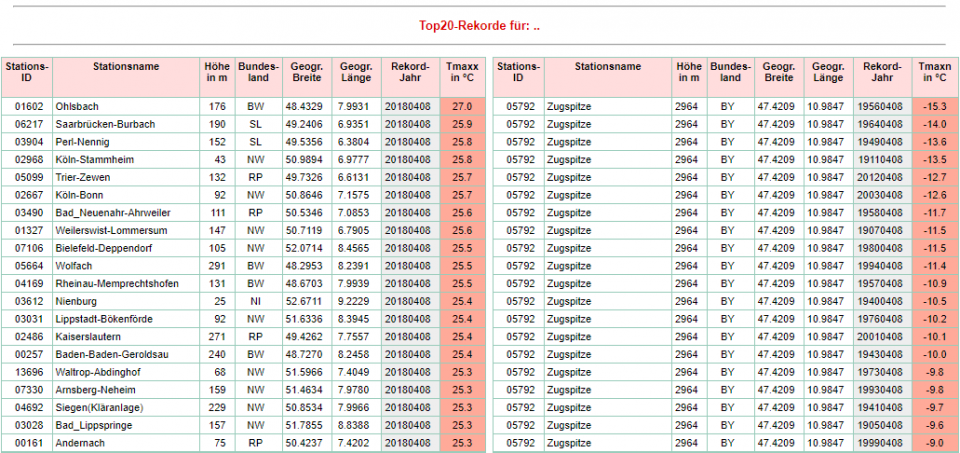Select the 19560408 record date cell
The width and height of the screenshot is (960, 453).
point(881,106)
